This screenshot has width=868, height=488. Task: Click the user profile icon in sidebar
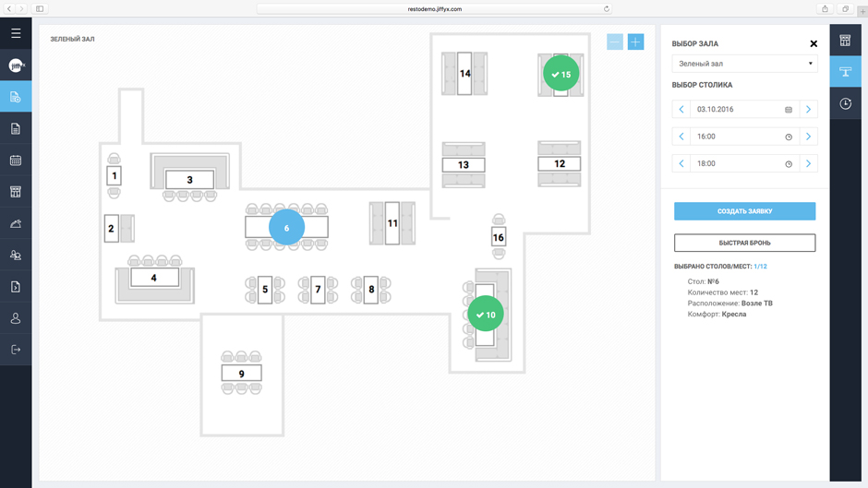click(x=16, y=318)
